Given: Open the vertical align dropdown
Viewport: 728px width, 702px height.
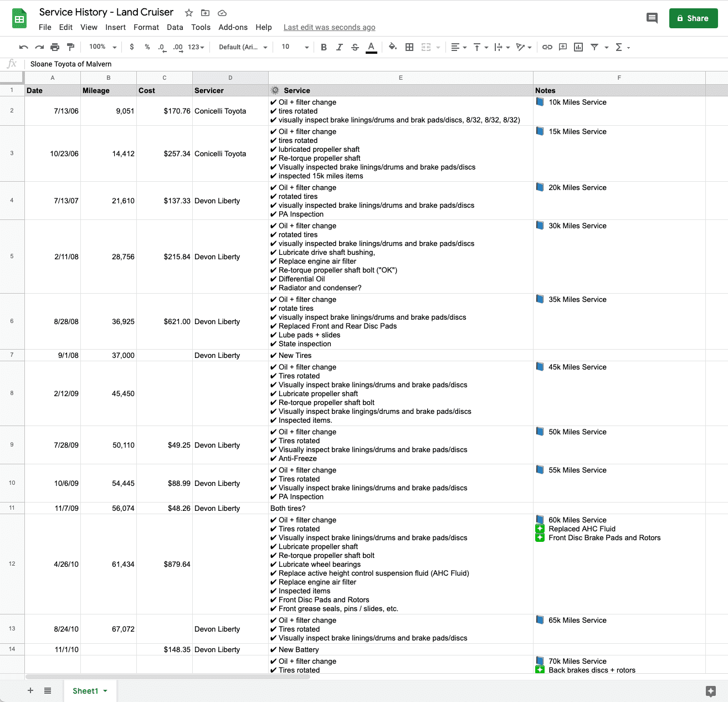Looking at the screenshot, I should pos(480,47).
